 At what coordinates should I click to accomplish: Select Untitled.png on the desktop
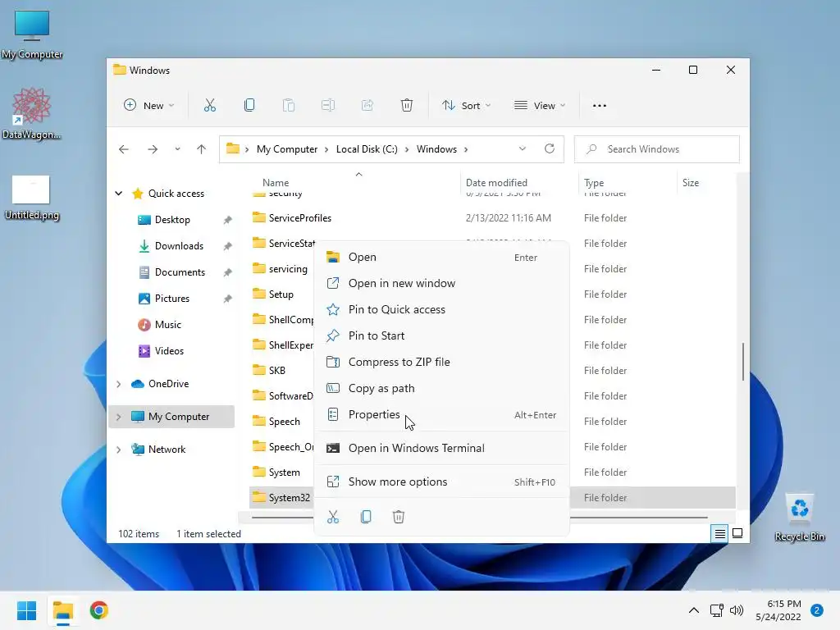click(x=32, y=198)
